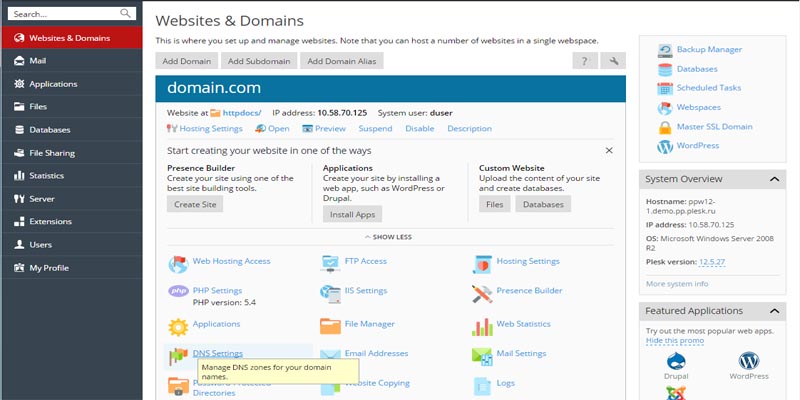Viewport: 800px width, 400px height.
Task: Click the Files button under Custom Website
Action: pyautogui.click(x=495, y=204)
